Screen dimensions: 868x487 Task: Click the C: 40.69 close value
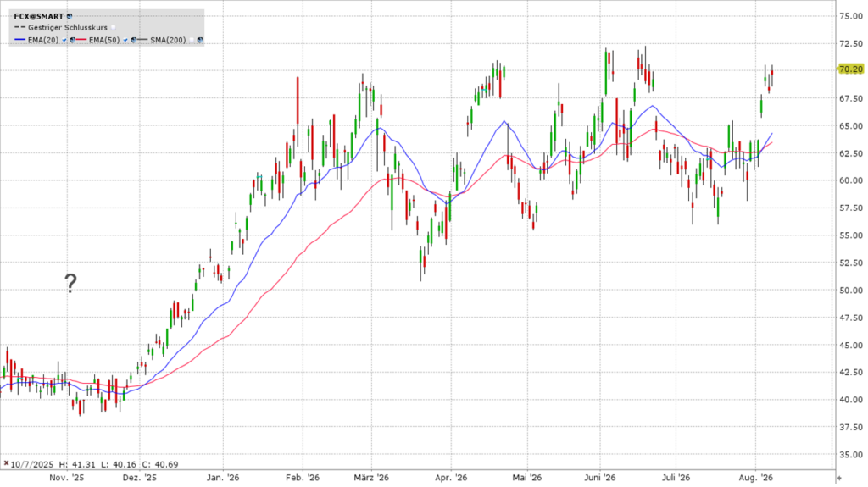[160, 464]
